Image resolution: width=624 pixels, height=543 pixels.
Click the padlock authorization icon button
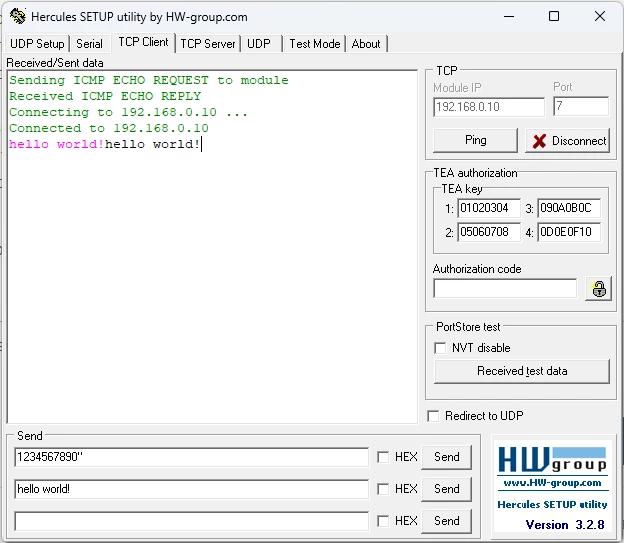pos(599,289)
